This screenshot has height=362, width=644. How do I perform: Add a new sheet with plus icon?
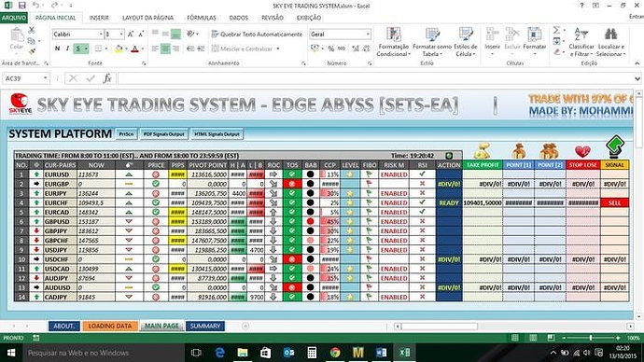pos(245,326)
